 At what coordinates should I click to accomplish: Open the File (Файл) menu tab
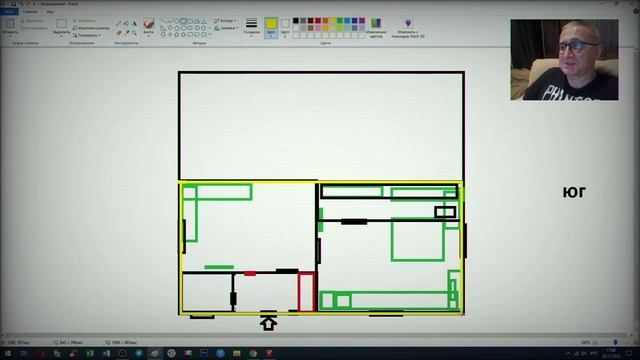click(x=9, y=11)
